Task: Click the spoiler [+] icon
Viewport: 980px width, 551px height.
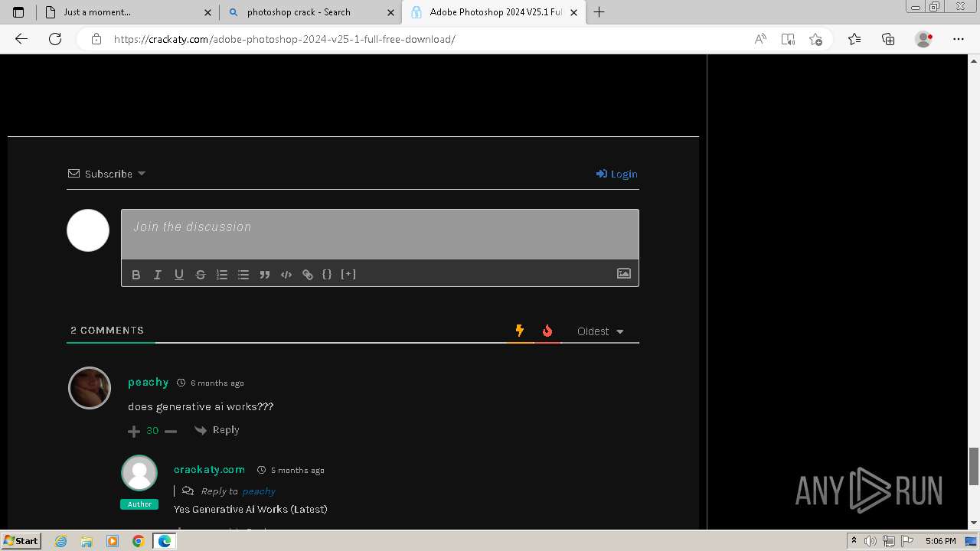Action: click(x=348, y=274)
